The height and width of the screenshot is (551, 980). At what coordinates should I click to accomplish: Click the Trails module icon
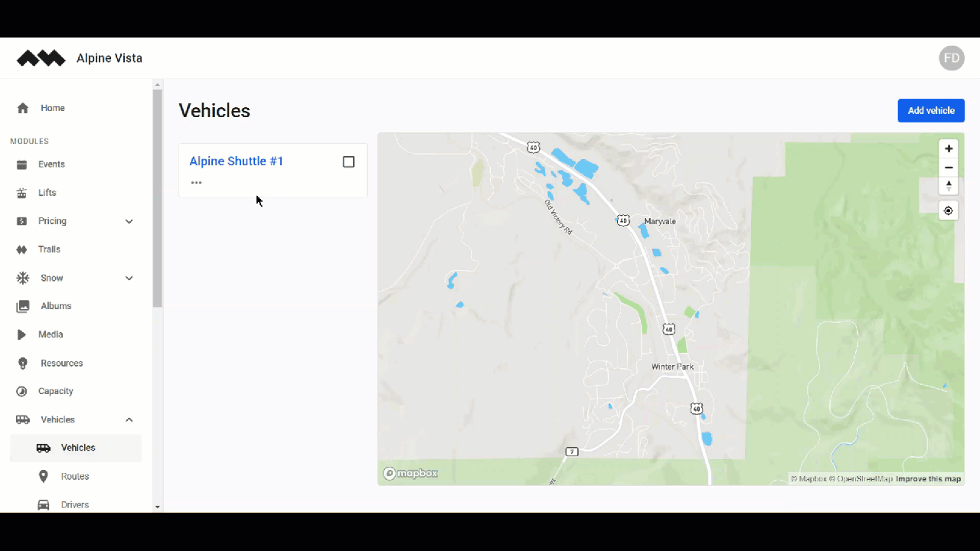click(22, 249)
